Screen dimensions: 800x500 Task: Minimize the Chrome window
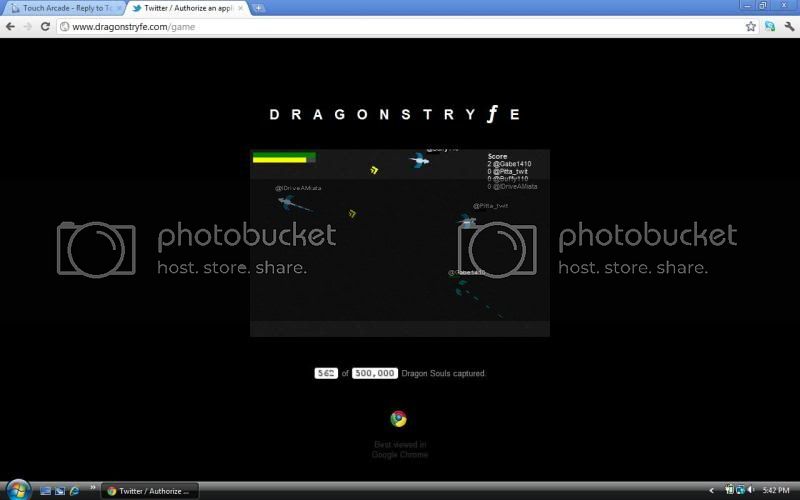coord(747,5)
